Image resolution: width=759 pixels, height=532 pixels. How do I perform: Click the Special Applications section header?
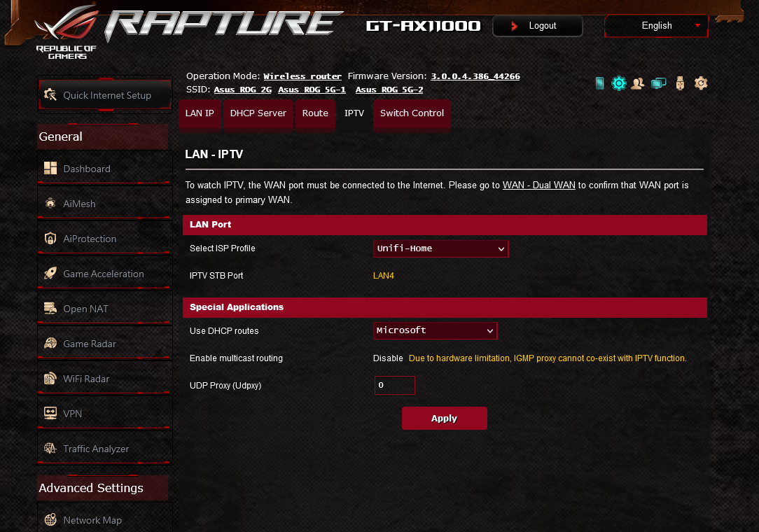click(x=445, y=307)
